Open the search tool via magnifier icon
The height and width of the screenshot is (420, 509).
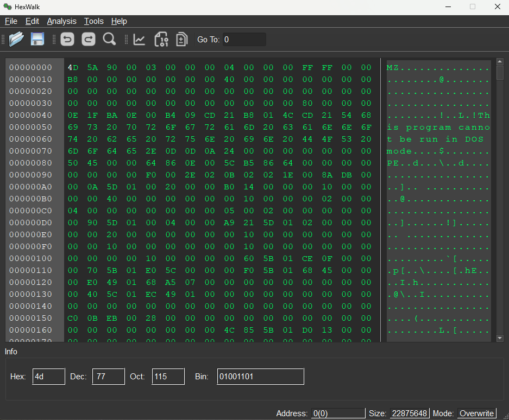coord(109,39)
